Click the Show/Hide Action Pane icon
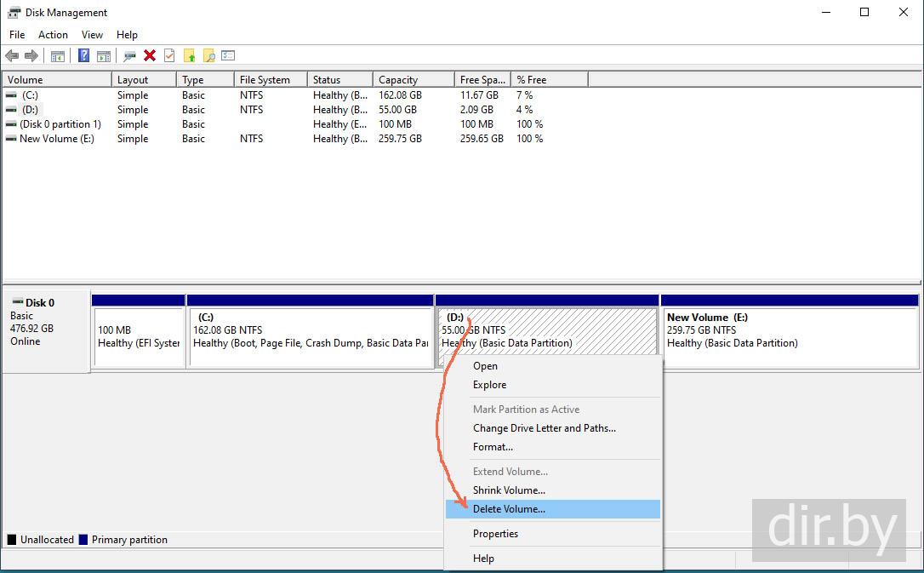Viewport: 924px width, 573px height. 103,56
